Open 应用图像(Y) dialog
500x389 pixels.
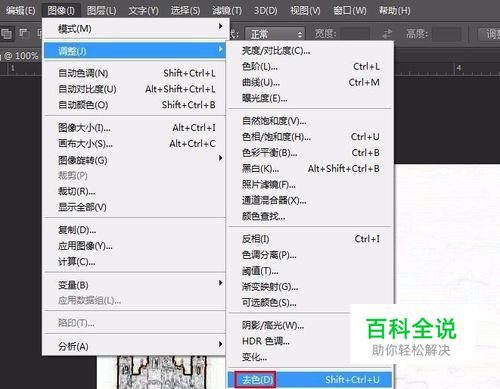click(134, 246)
